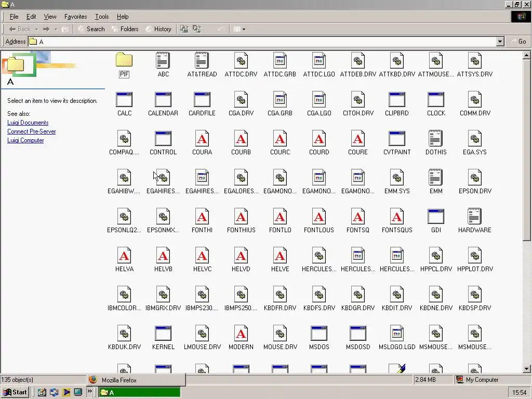The height and width of the screenshot is (399, 532).
Task: Click the Up folder toolbar icon
Action: point(65,29)
